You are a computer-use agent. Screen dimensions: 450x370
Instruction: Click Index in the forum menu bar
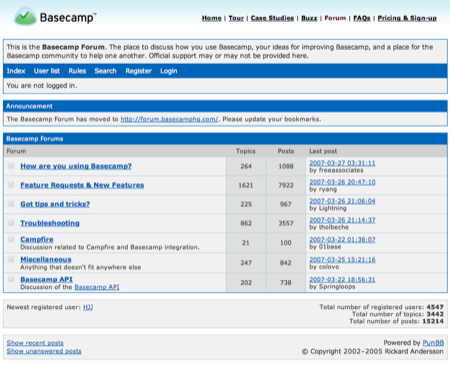point(16,71)
